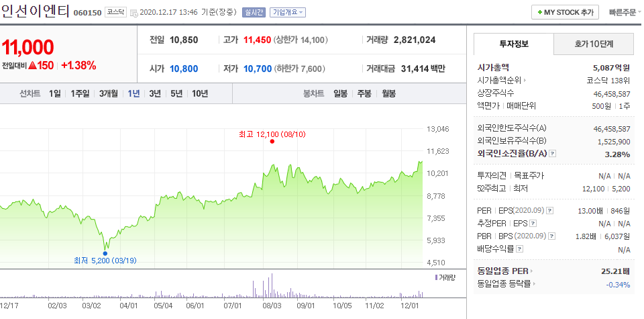Select the 주봉 candle chart

coord(364,94)
